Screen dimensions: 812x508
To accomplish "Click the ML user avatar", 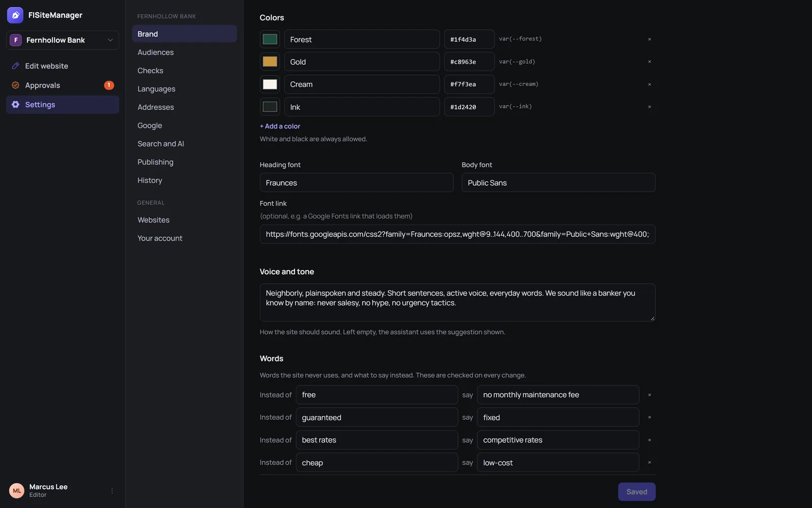I will 17,491.
